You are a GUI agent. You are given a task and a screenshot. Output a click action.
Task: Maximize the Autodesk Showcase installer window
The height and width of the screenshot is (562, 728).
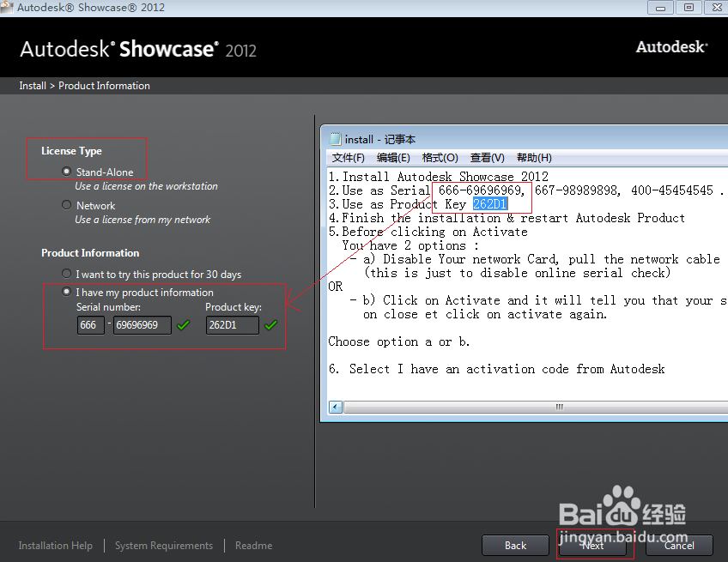pyautogui.click(x=689, y=8)
